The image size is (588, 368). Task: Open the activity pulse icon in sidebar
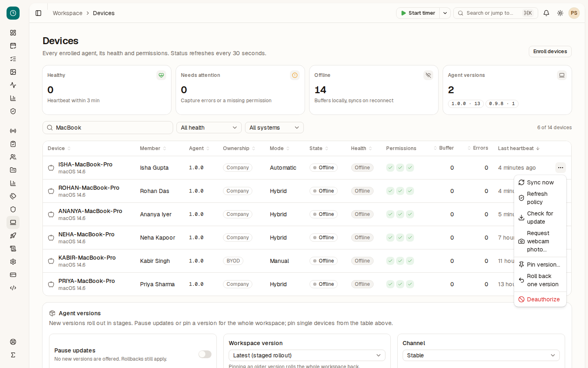[13, 85]
